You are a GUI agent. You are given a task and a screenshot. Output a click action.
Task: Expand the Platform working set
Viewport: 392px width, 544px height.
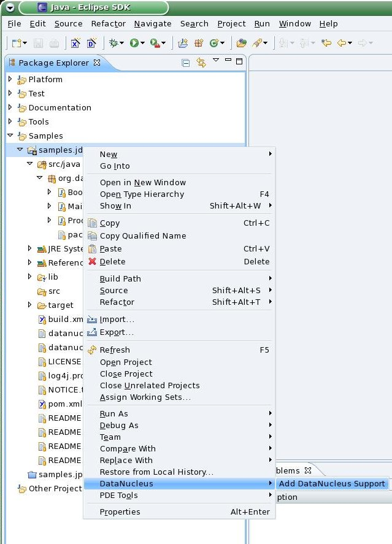10,79
